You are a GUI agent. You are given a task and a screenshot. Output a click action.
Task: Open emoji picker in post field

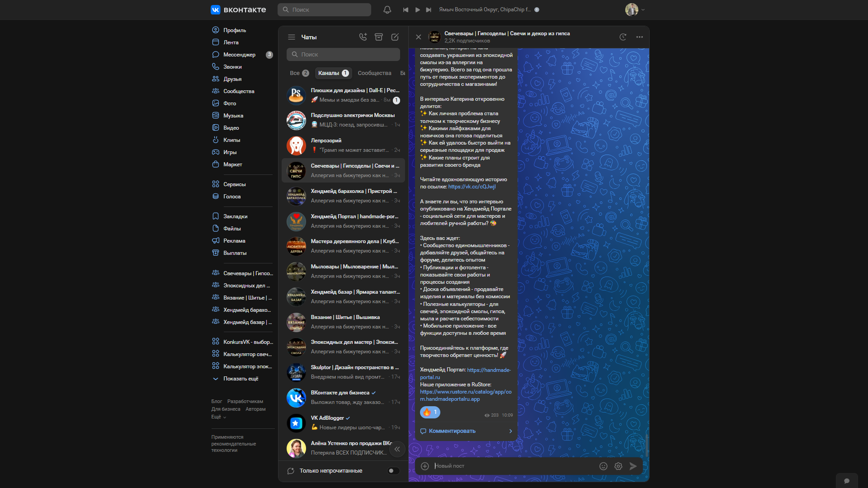pyautogui.click(x=603, y=466)
